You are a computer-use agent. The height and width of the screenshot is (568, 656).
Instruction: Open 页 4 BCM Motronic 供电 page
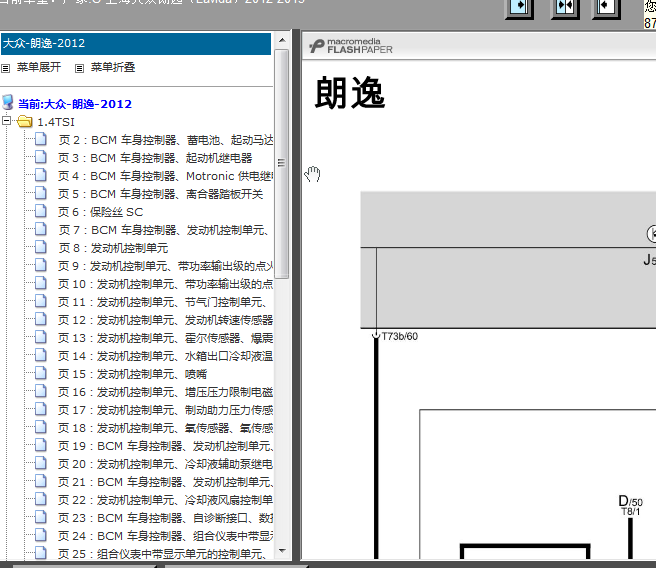pos(166,176)
